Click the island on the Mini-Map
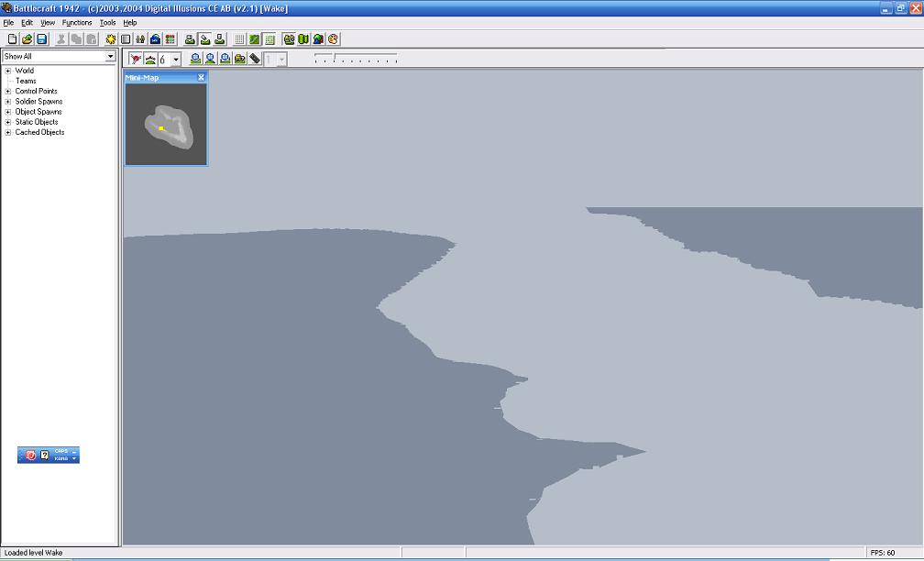 [x=168, y=126]
